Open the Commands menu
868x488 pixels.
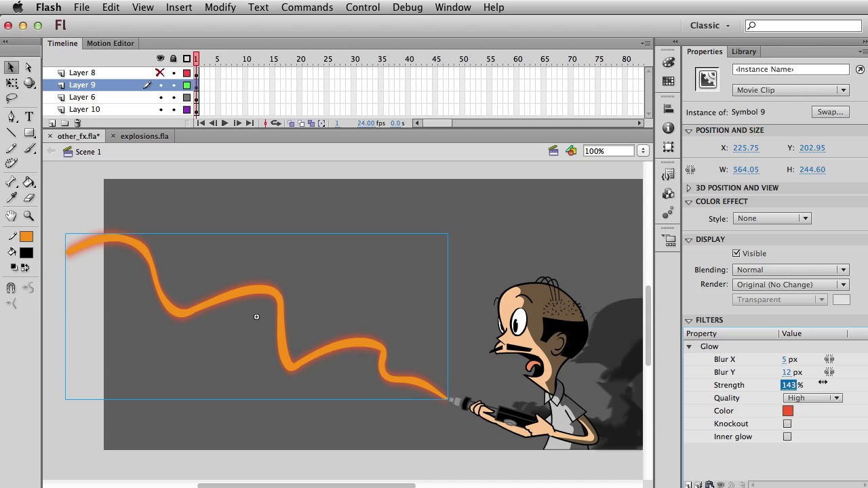pos(307,7)
